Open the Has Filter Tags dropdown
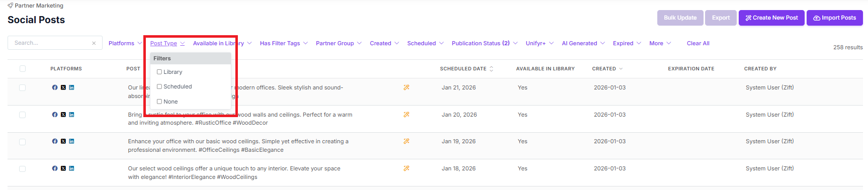The width and height of the screenshot is (868, 190). 284,43
